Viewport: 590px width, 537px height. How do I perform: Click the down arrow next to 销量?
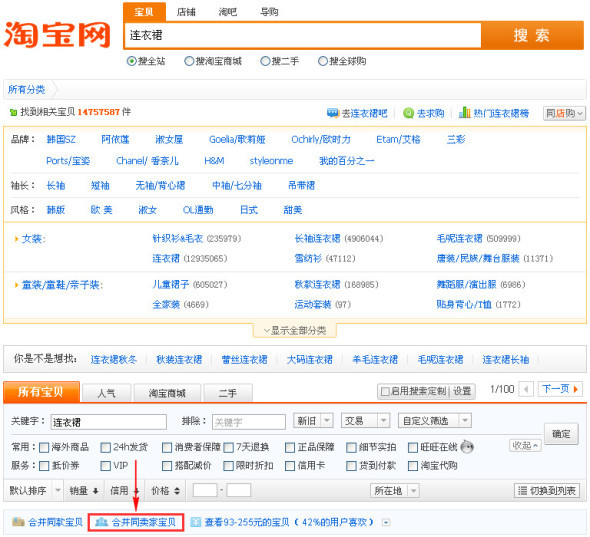(96, 491)
